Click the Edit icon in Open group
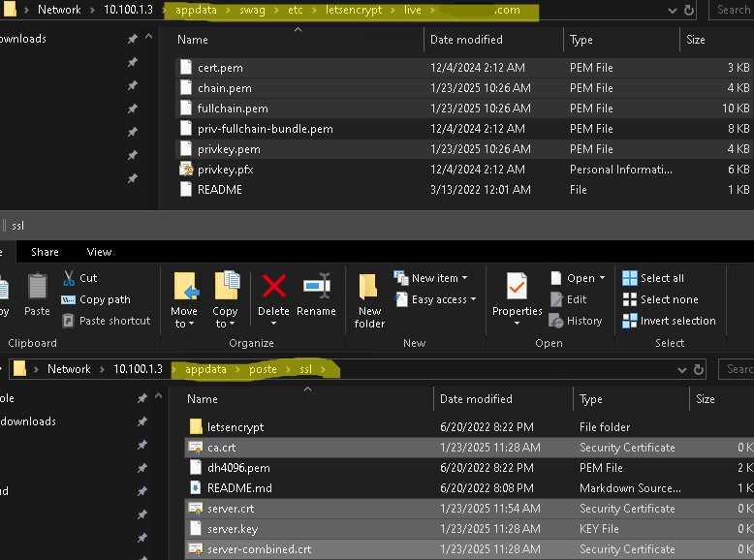The image size is (754, 560). [556, 299]
